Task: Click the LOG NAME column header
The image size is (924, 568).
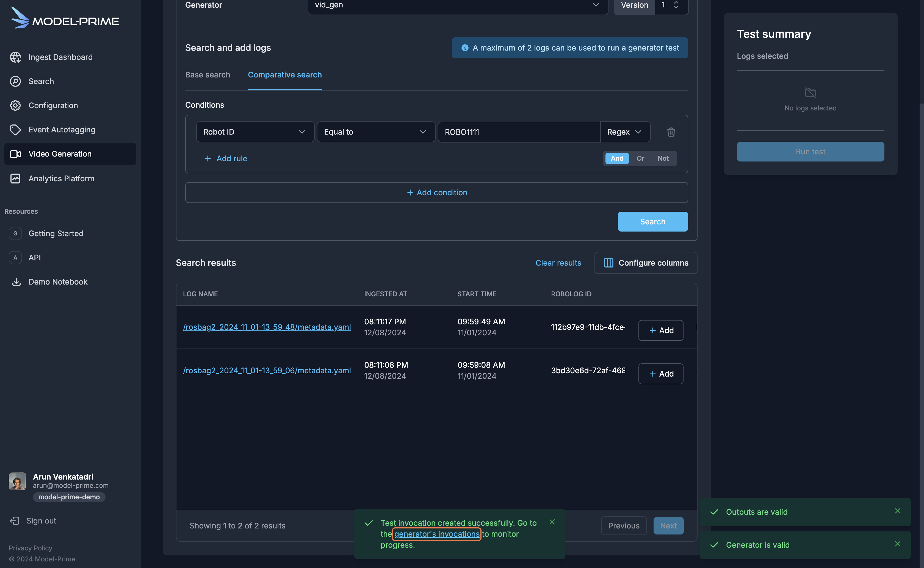Action: 200,294
